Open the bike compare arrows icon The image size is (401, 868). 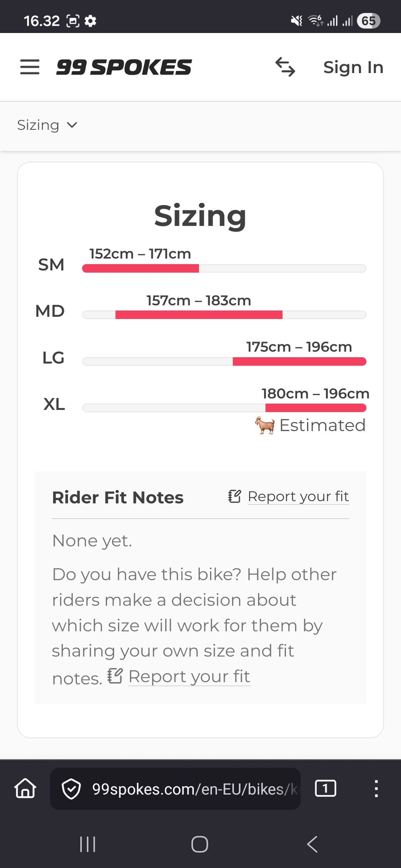[x=285, y=67]
